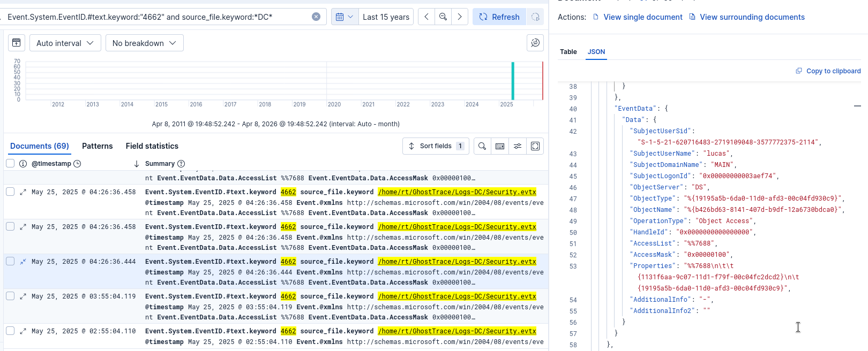Click the OperationType "Object Access" value

[724, 221]
